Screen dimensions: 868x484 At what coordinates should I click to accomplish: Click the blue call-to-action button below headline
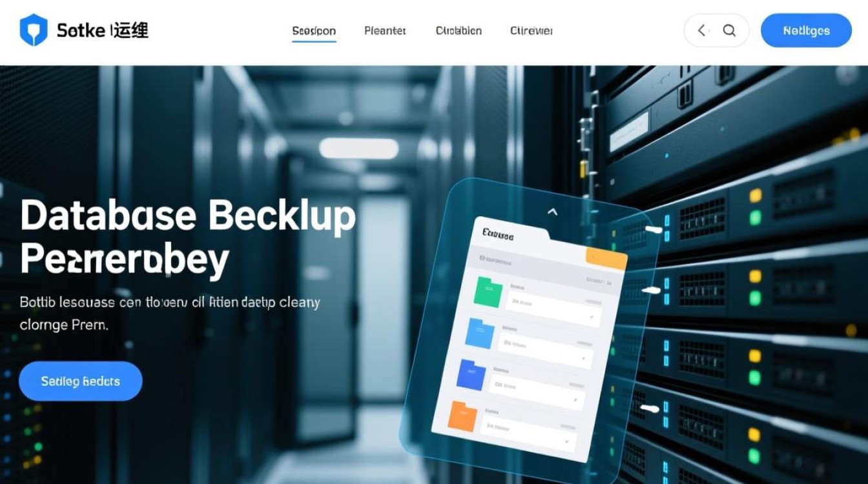point(80,381)
